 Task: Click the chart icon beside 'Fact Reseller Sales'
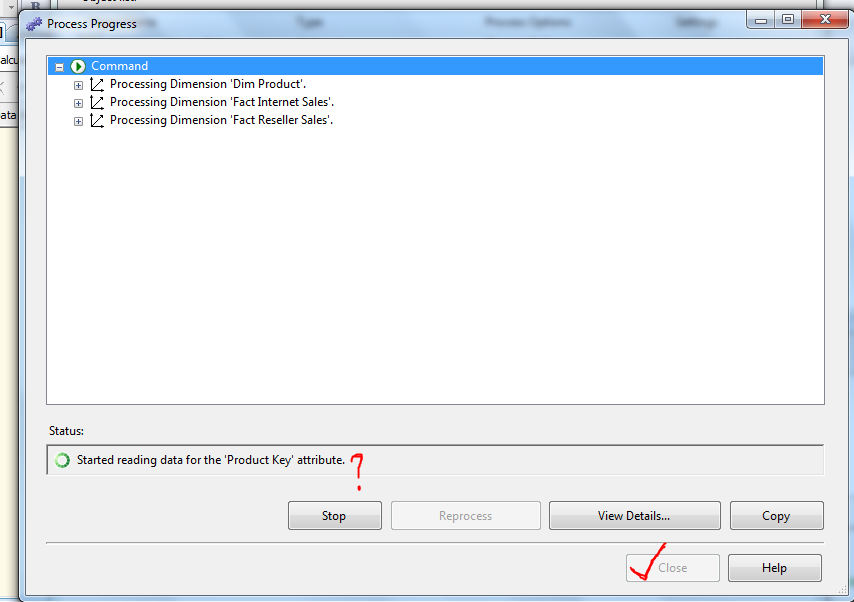[x=97, y=120]
